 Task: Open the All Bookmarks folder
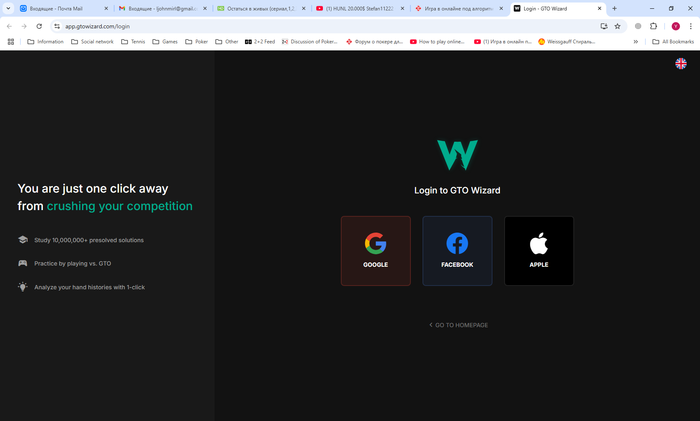(x=673, y=42)
